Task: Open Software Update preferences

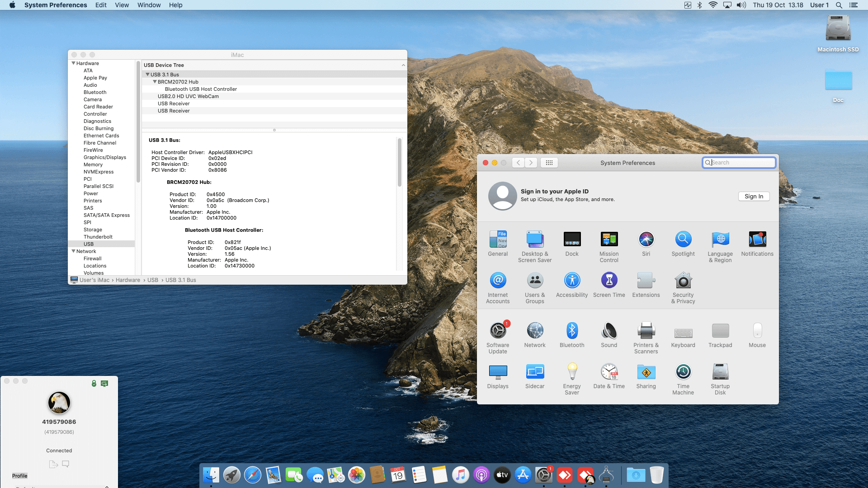Action: (x=498, y=338)
